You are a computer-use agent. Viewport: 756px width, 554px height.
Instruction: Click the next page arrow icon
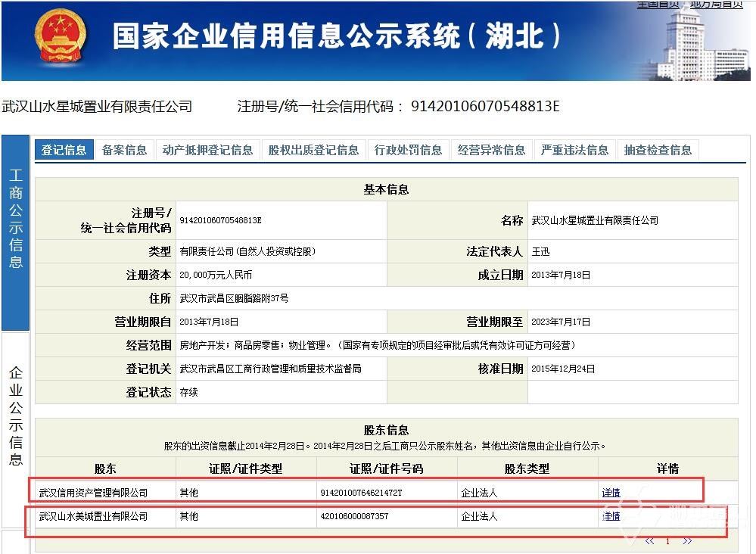[687, 541]
